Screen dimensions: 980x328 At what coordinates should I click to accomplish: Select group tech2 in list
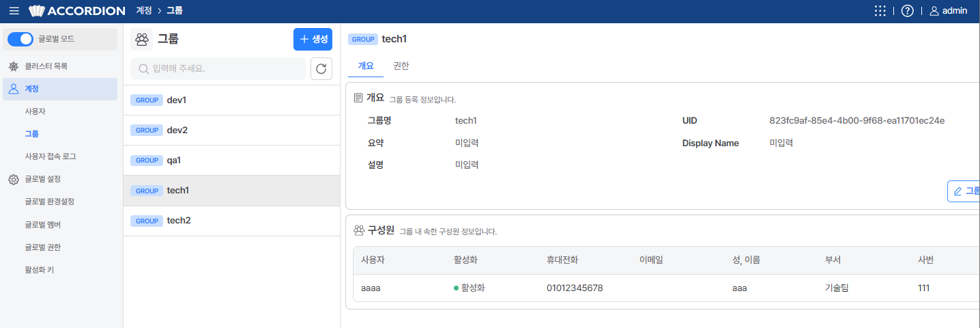pos(231,221)
